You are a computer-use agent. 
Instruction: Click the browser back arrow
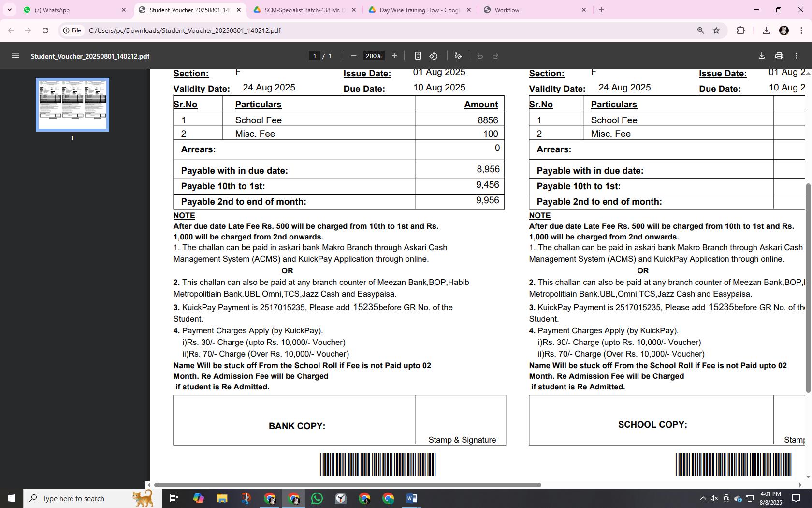click(11, 30)
